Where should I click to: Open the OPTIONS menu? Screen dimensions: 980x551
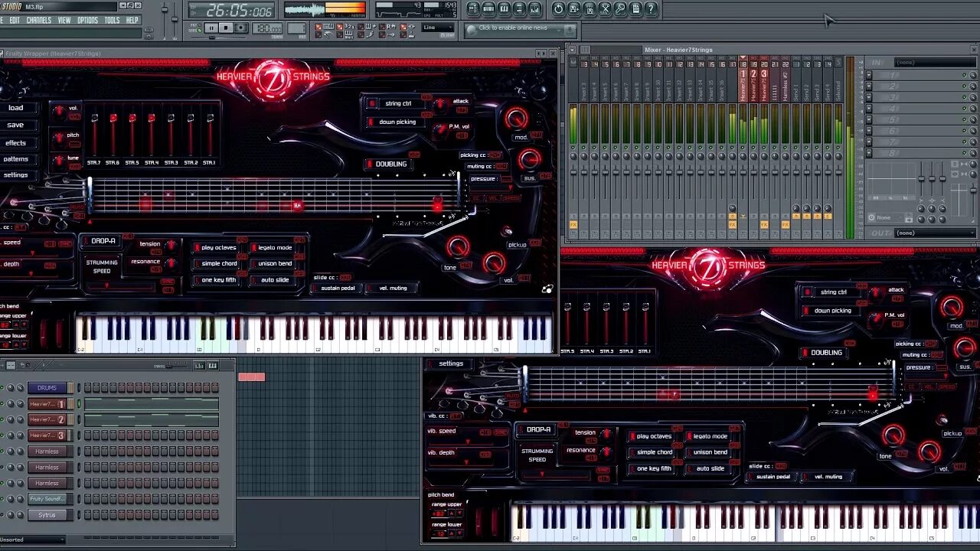[88, 21]
